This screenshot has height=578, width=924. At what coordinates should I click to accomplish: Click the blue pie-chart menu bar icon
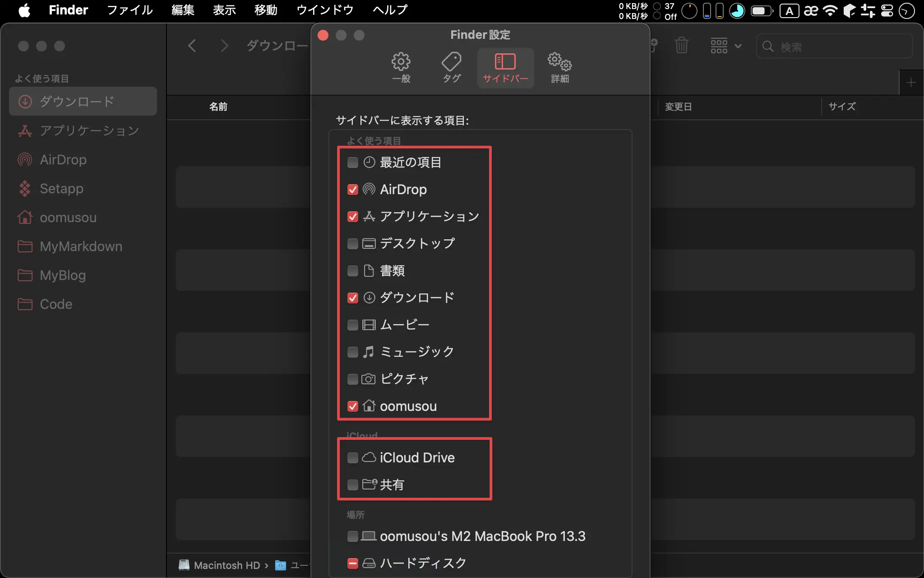click(737, 11)
